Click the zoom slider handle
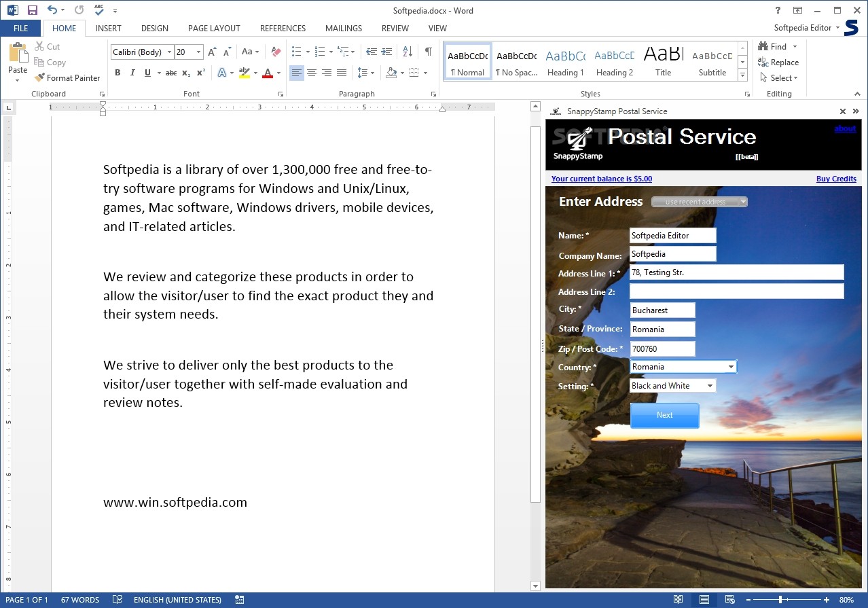Screen dimensions: 868x608 (x=781, y=600)
